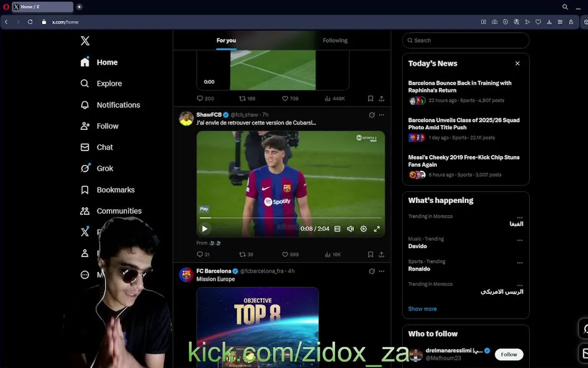
Task: Like the post with 709 likes
Action: click(x=290, y=98)
